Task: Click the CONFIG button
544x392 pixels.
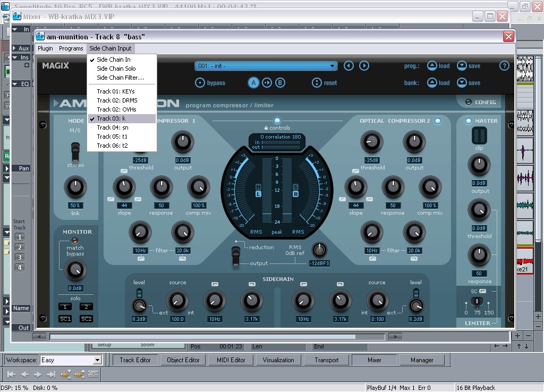Action: [x=480, y=102]
